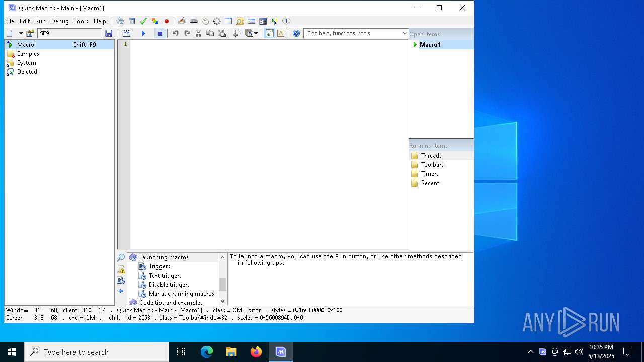Open Microsoft Edge from the taskbar
The width and height of the screenshot is (644, 362).
(x=207, y=352)
